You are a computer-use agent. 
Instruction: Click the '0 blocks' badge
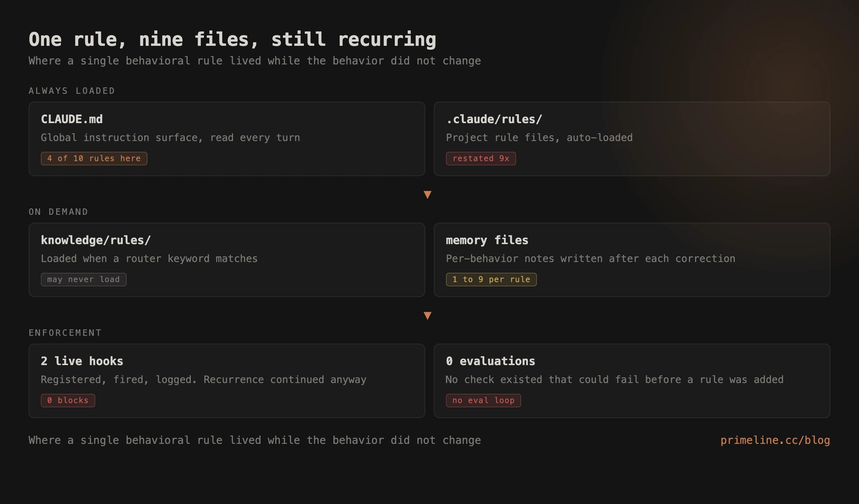click(x=68, y=401)
